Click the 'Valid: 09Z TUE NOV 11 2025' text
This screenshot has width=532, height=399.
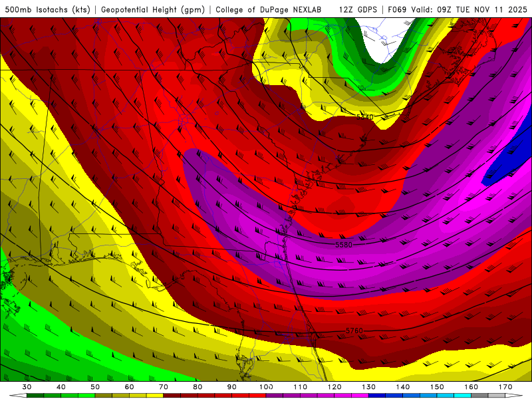point(469,10)
